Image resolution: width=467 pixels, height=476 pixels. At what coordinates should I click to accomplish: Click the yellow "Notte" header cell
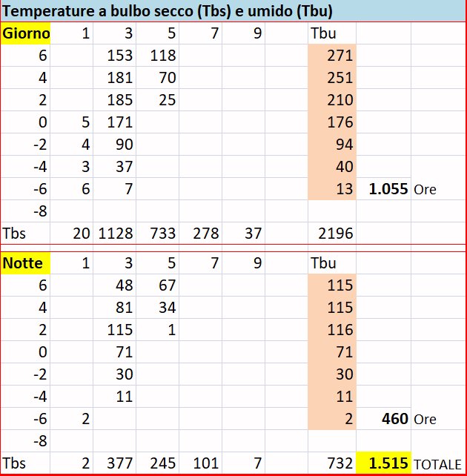[x=23, y=263]
